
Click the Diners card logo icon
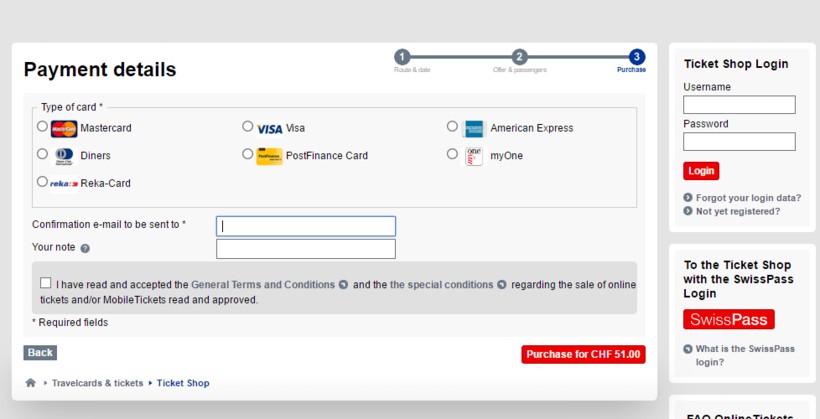(x=64, y=155)
